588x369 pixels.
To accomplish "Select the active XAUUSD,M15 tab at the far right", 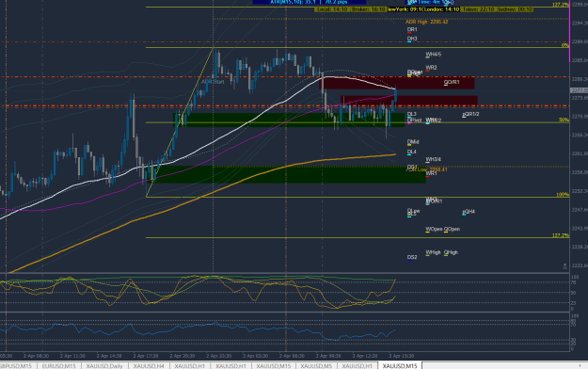I will pos(400,365).
